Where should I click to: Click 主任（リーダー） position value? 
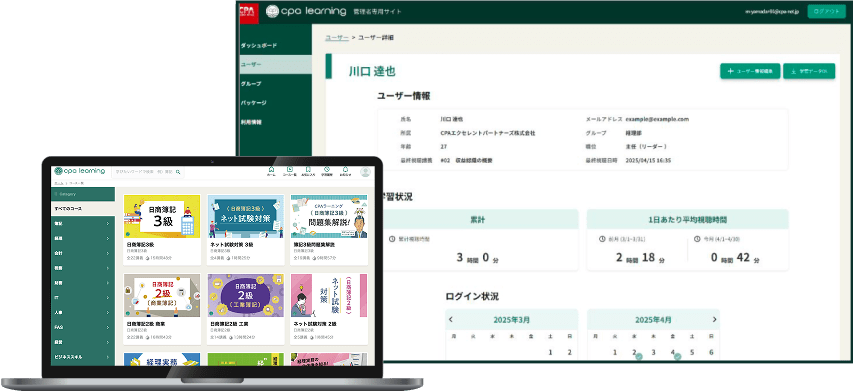click(x=646, y=147)
